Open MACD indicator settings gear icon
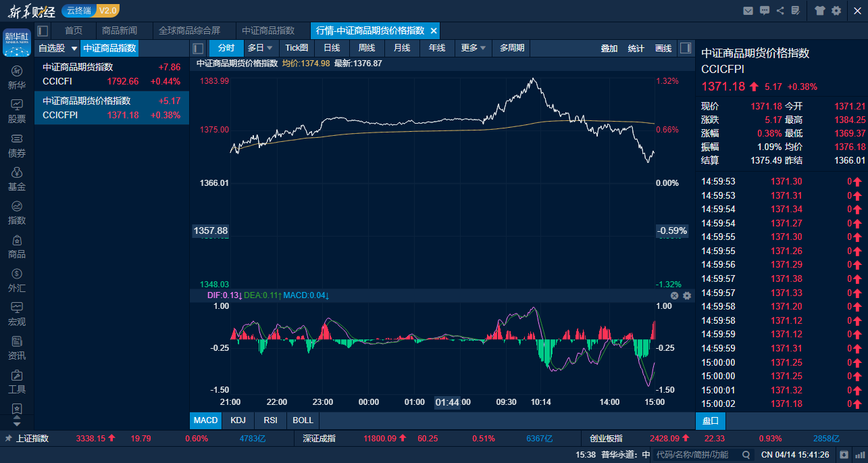This screenshot has height=463, width=868. (687, 295)
